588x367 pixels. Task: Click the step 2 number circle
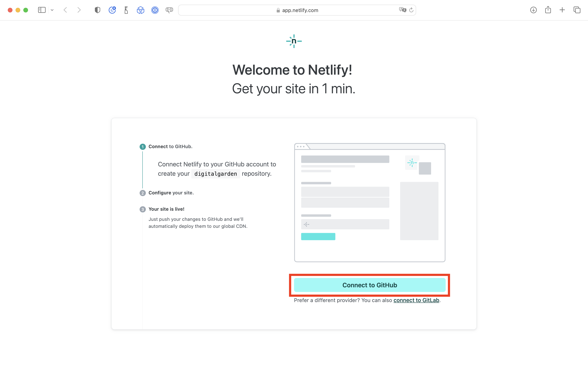(143, 193)
